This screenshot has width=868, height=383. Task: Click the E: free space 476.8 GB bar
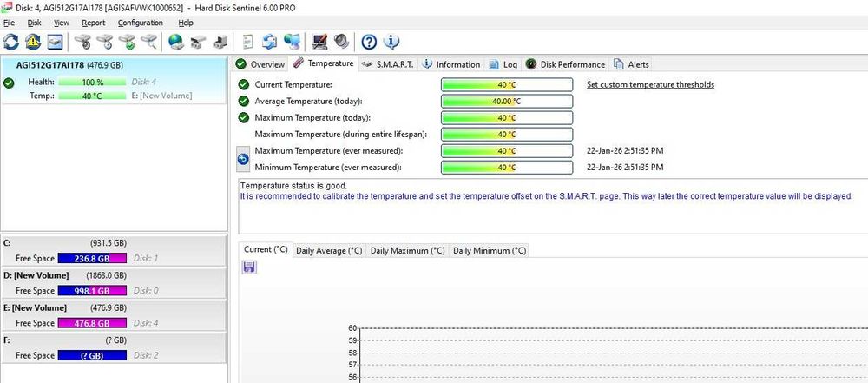point(93,323)
